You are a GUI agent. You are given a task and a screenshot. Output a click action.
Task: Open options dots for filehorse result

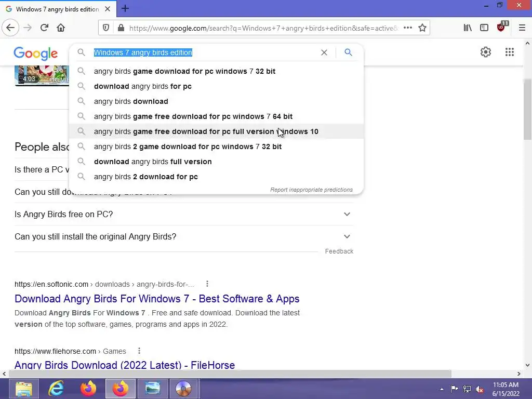point(139,351)
